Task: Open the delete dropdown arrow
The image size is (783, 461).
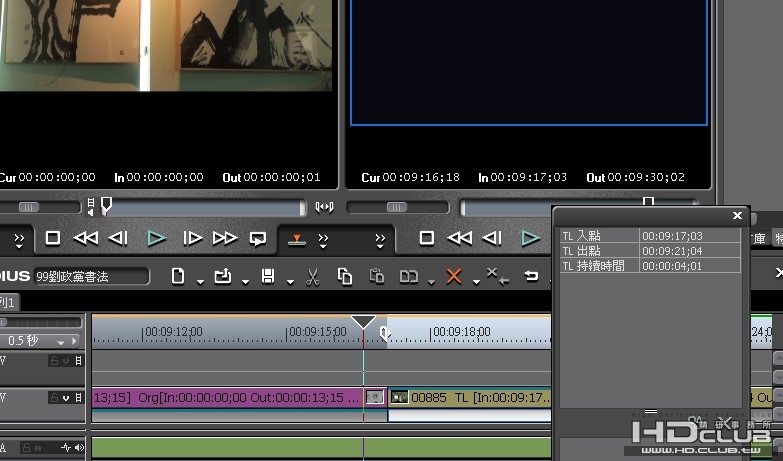Action: 476,282
